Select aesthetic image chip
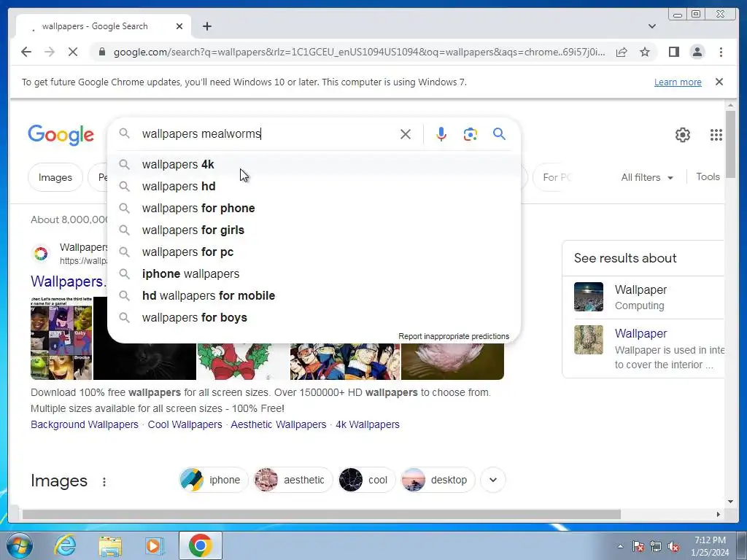This screenshot has width=747, height=560. tap(293, 480)
